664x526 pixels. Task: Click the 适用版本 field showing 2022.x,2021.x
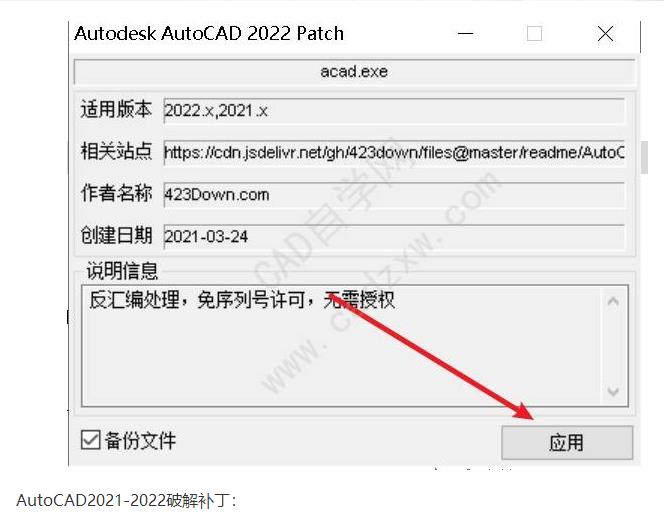tap(394, 111)
